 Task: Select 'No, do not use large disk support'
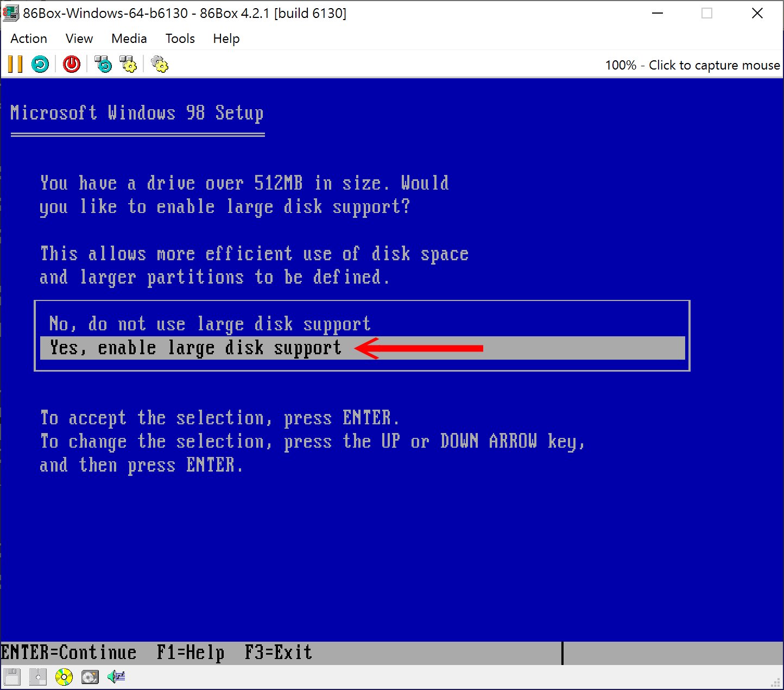coord(362,324)
